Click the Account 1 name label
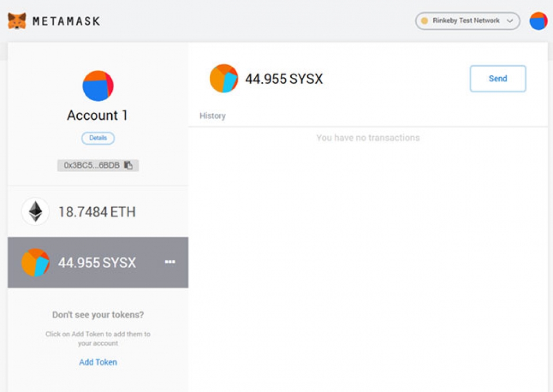Screen dimensions: 553x392 point(97,115)
